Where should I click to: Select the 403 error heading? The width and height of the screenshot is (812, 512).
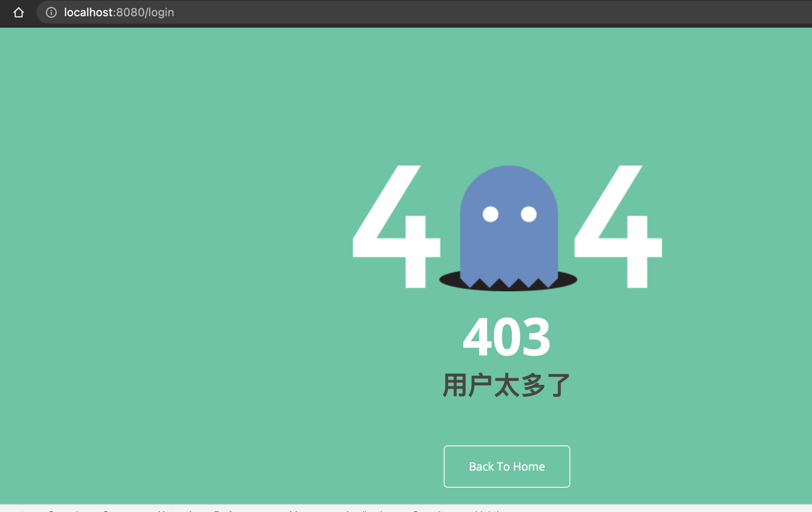(507, 337)
